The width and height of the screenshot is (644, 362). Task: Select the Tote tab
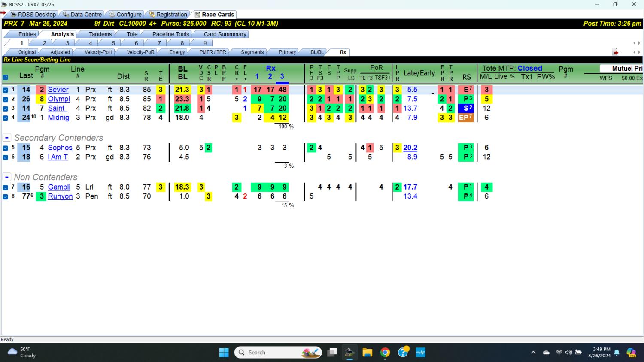pos(132,34)
